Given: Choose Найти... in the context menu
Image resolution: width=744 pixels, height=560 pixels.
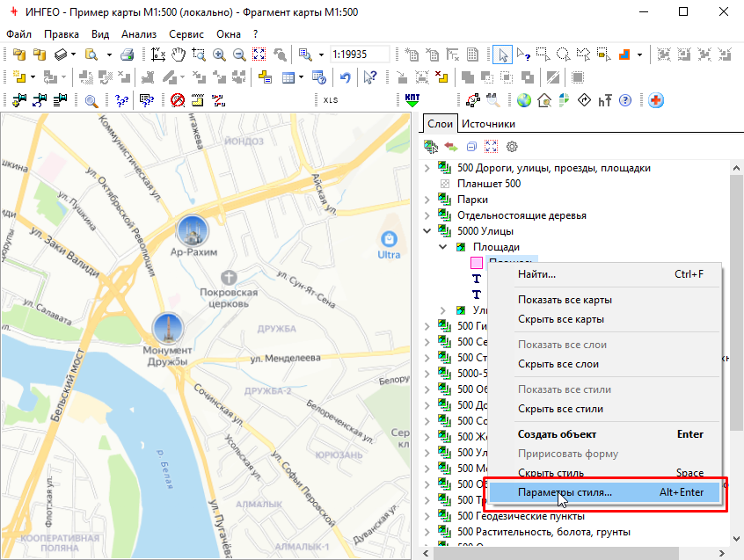Looking at the screenshot, I should [605, 274].
